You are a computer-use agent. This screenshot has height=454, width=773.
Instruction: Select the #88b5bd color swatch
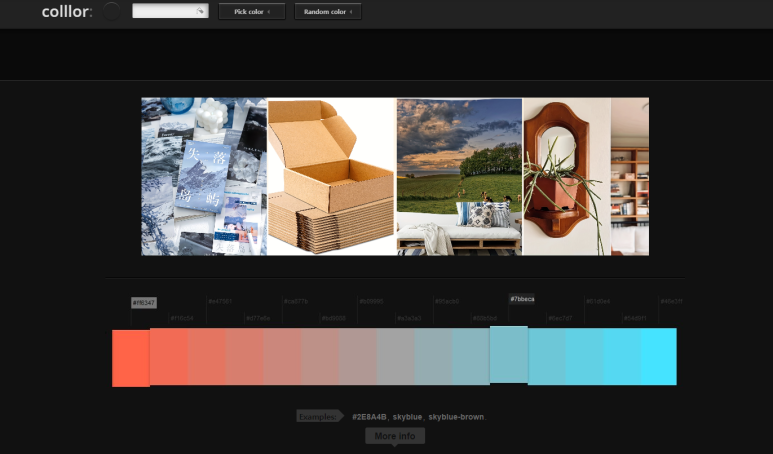[471, 356]
